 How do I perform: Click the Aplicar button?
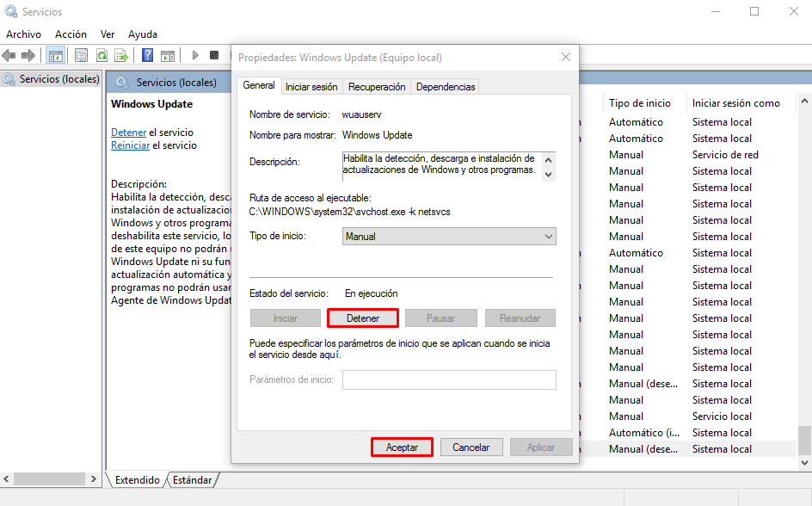tap(541, 447)
